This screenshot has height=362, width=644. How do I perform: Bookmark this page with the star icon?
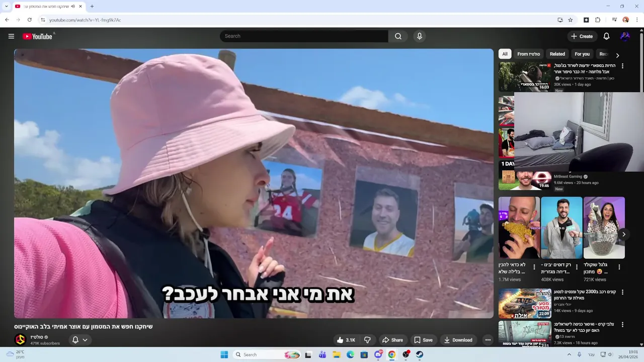[x=571, y=20]
